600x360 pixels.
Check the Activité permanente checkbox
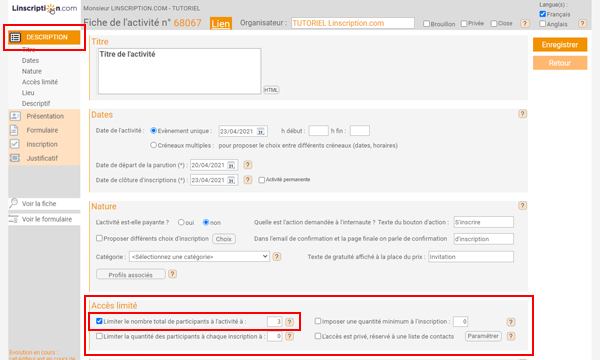click(261, 180)
